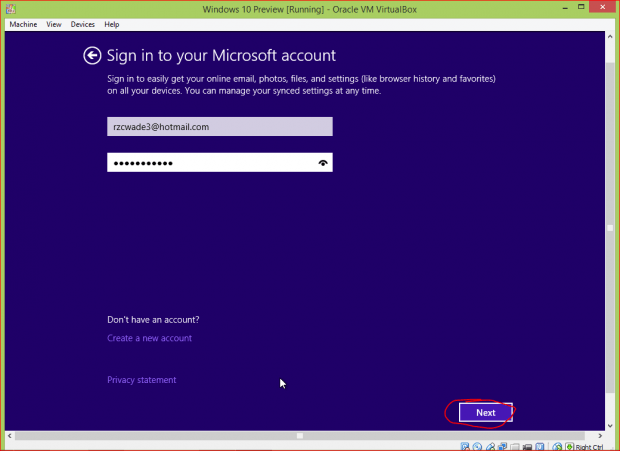Click the network status bar icon
This screenshot has width=620, height=451.
click(x=502, y=447)
